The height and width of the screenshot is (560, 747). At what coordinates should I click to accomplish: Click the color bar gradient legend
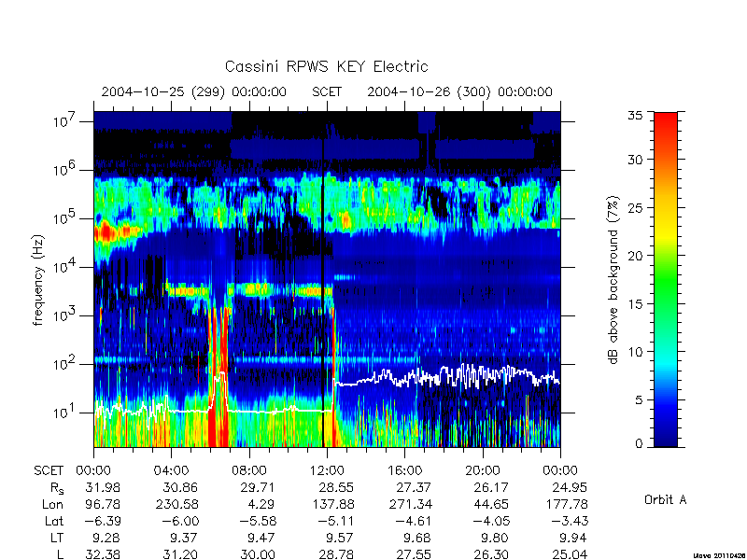[x=666, y=279]
